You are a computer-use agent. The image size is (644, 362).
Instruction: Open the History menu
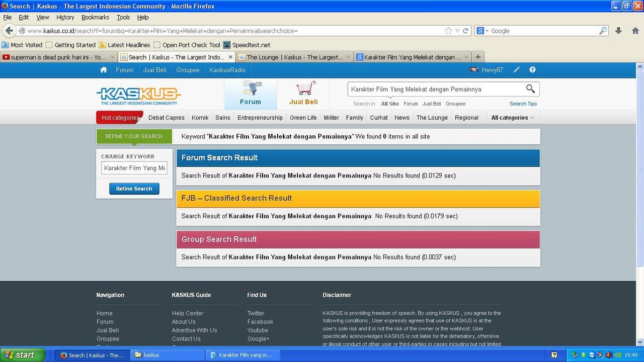click(65, 17)
